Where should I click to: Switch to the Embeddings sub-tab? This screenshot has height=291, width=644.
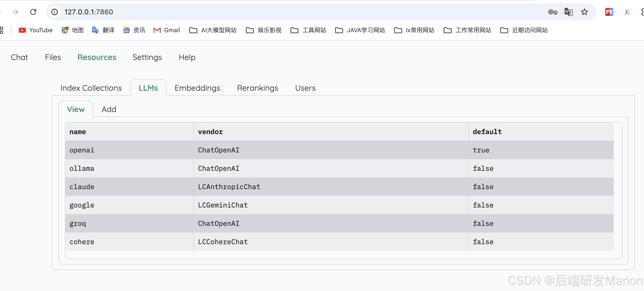coord(197,88)
